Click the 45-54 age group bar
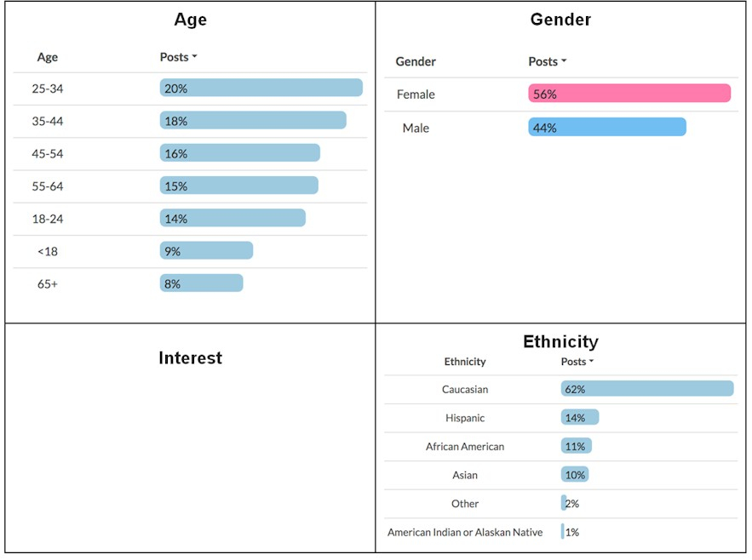The height and width of the screenshot is (560, 752). click(239, 153)
